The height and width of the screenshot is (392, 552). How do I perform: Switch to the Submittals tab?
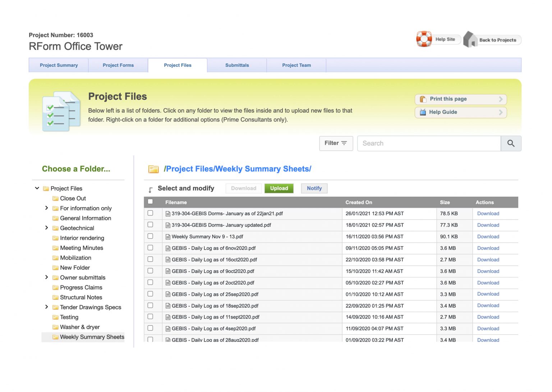237,65
